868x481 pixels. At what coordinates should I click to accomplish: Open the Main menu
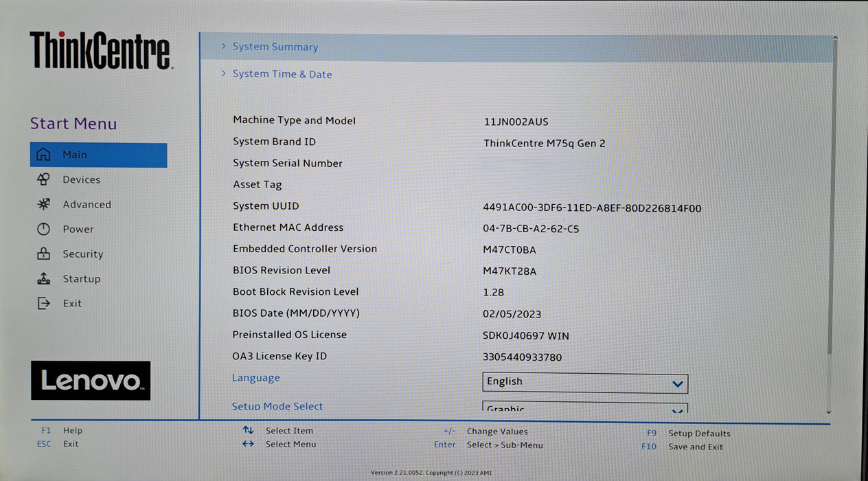pos(98,155)
